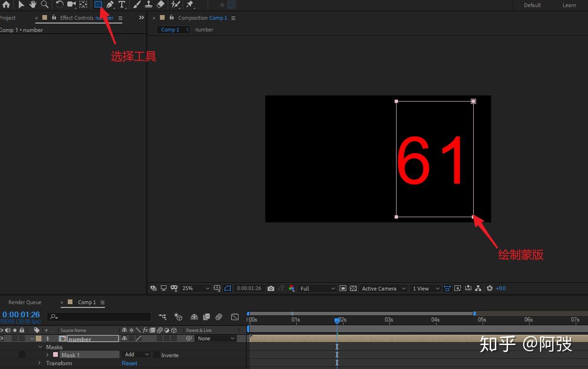Hide the number layer with its eye icon

[x=1, y=338]
